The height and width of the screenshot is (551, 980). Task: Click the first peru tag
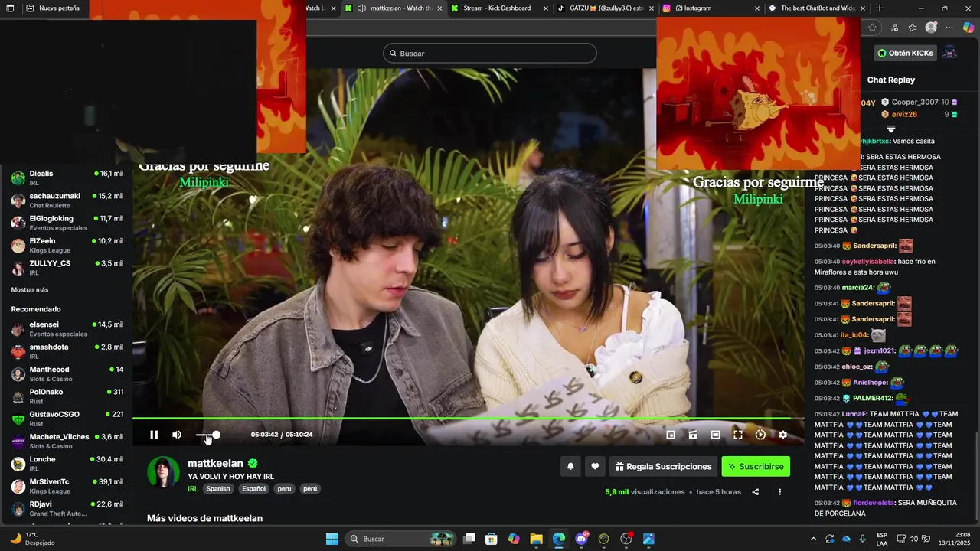[284, 488]
